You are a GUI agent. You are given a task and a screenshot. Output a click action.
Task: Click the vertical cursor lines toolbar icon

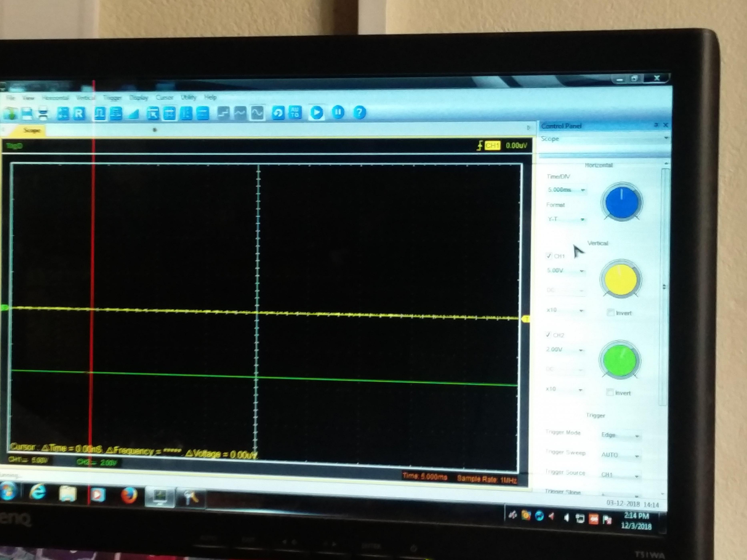coord(186,113)
